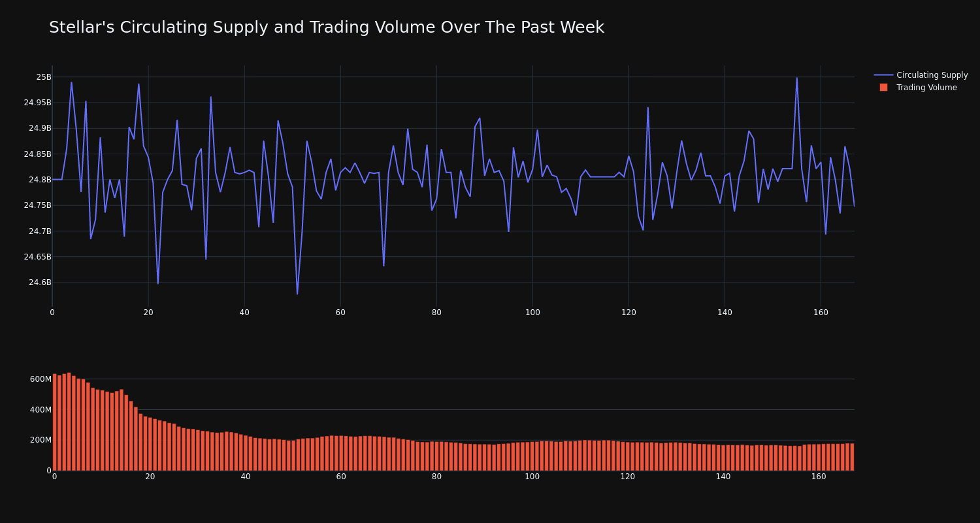Click x-axis label 140 on volume chart
This screenshot has height=523, width=980.
[x=723, y=477]
